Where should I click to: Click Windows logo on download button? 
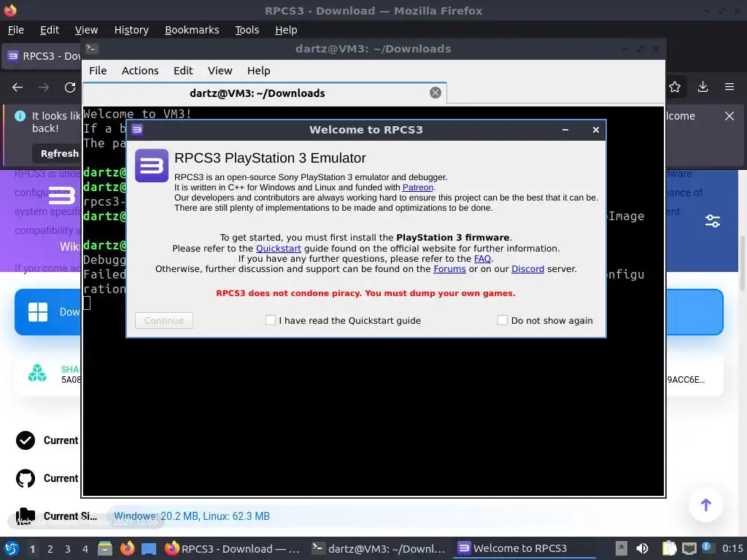point(38,312)
